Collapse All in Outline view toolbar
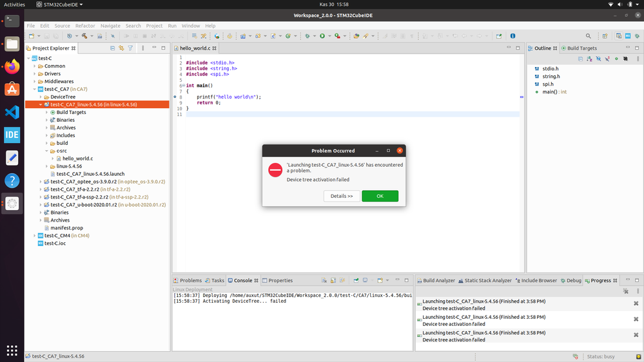The height and width of the screenshot is (362, 644). click(x=580, y=59)
